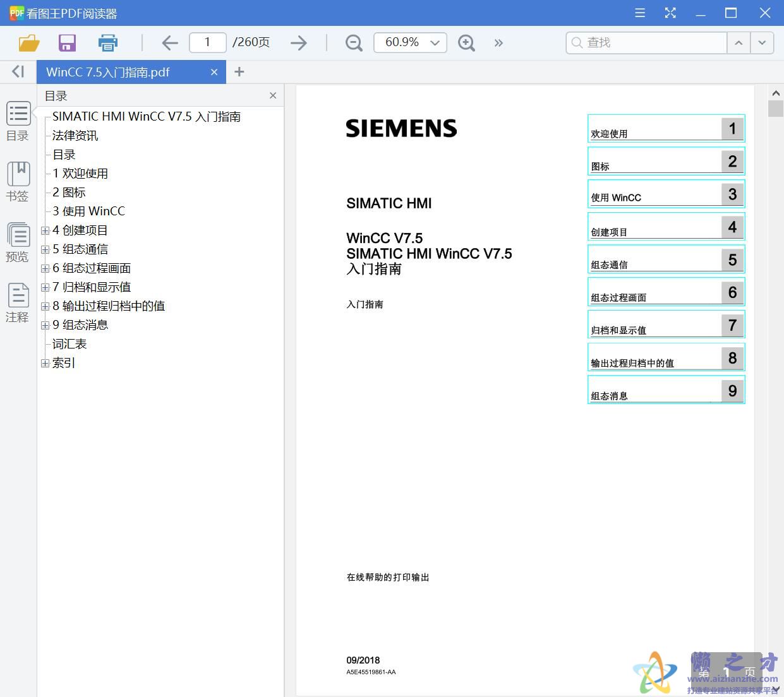The image size is (784, 697).
Task: Click 输出过程归档中的值 chapter 8 link on page
Action: point(666,358)
